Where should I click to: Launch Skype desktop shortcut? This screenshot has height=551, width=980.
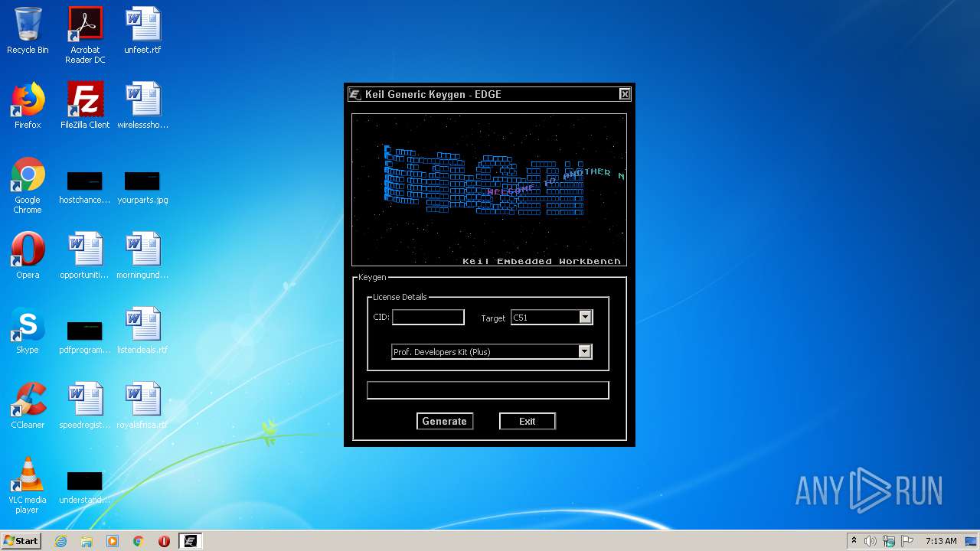point(28,331)
